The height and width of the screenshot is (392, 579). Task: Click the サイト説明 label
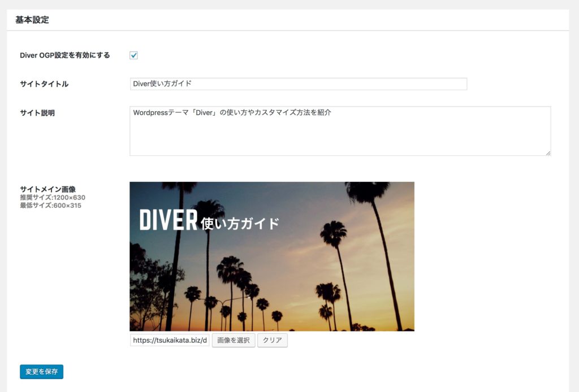[x=37, y=113]
